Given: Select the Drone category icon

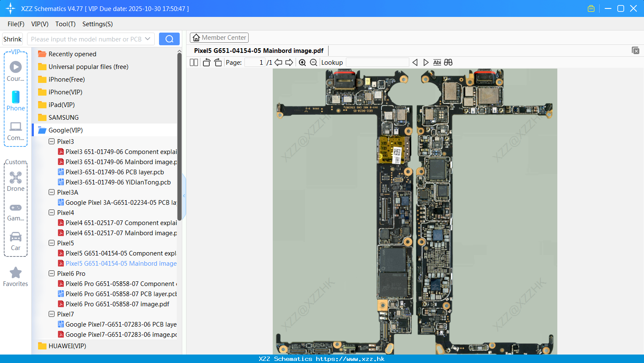Looking at the screenshot, I should click(x=16, y=181).
